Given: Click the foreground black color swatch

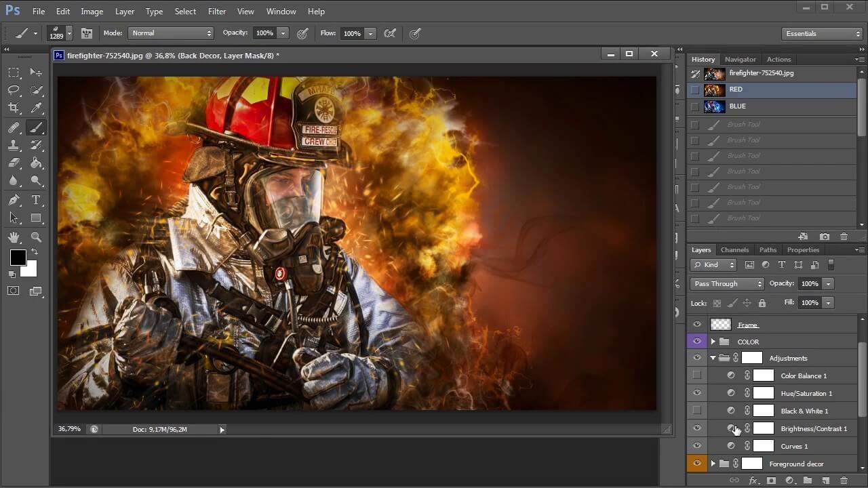Looking at the screenshot, I should [x=18, y=257].
